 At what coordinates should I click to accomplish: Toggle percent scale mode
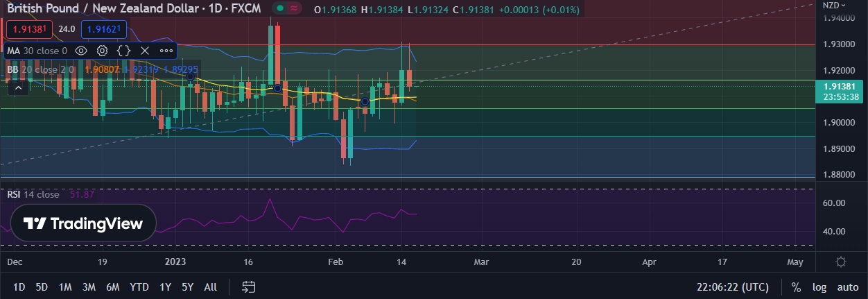(x=796, y=287)
